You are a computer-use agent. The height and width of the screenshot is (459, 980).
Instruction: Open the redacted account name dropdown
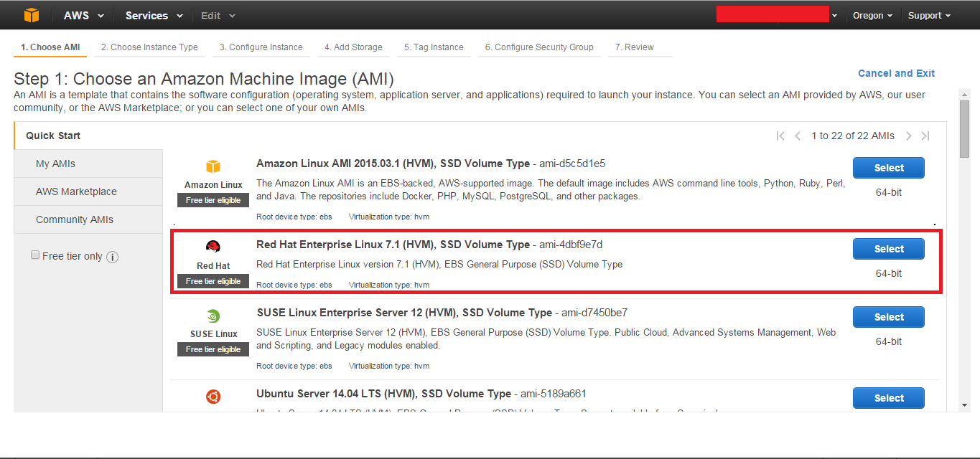point(778,15)
